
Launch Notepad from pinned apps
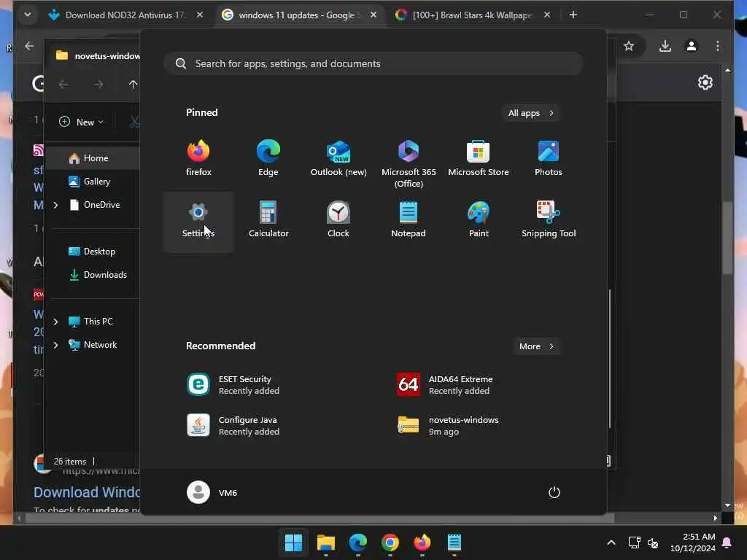click(409, 220)
